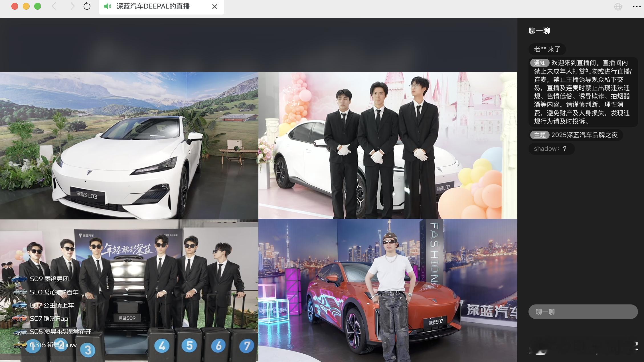The width and height of the screenshot is (644, 362).
Task: Click the 主题 topic badge
Action: click(540, 135)
